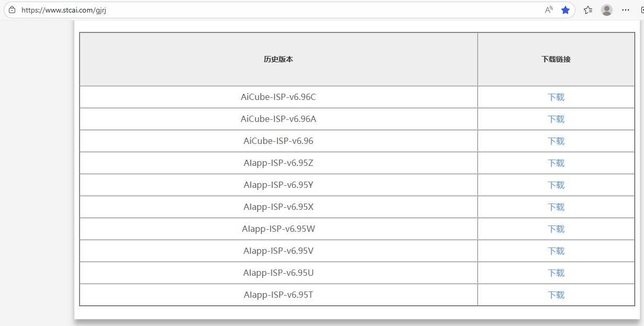
Task: Click the 历史版本 column header
Action: tap(278, 60)
